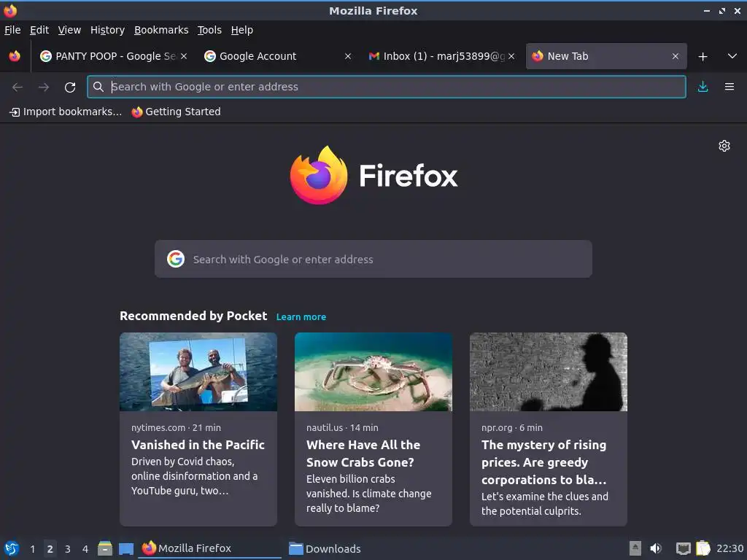Open the Help menu
The image size is (747, 560).
click(242, 30)
